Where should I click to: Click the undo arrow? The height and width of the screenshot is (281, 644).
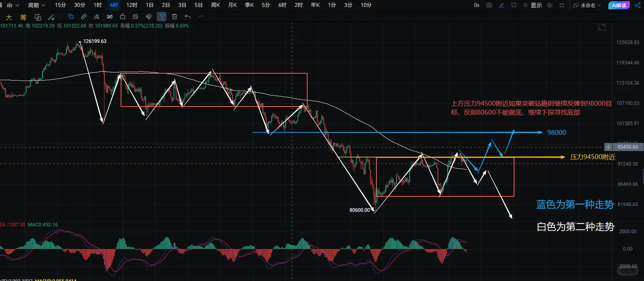[x=187, y=17]
